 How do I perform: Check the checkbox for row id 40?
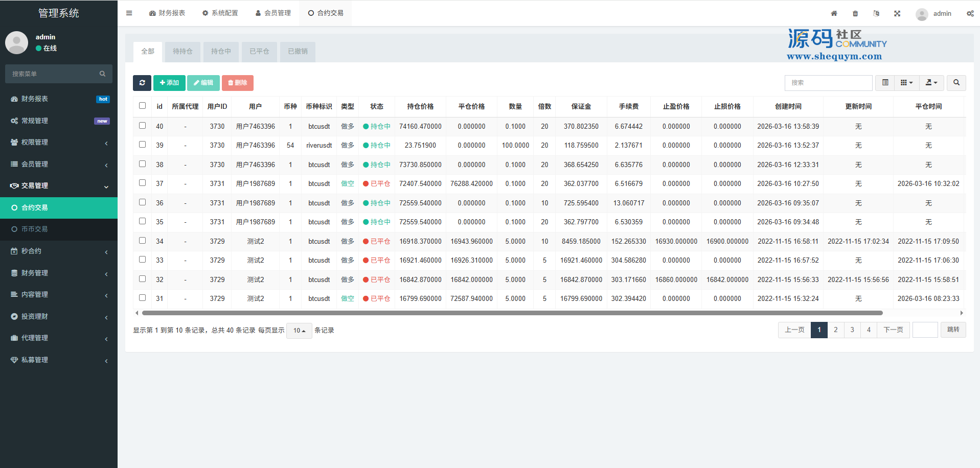(143, 126)
